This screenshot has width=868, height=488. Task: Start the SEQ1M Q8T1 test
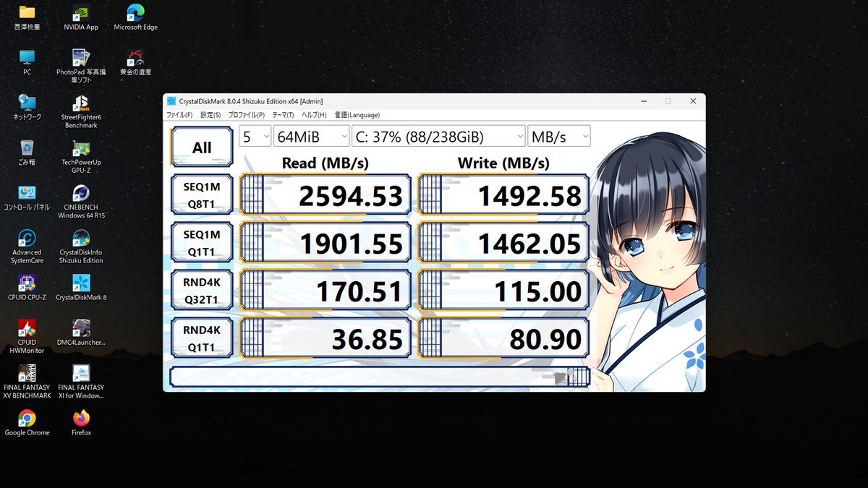coord(202,194)
